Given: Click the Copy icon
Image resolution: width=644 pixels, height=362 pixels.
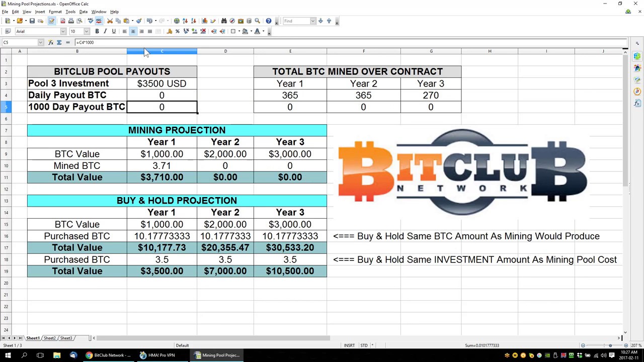Looking at the screenshot, I should click(x=118, y=21).
